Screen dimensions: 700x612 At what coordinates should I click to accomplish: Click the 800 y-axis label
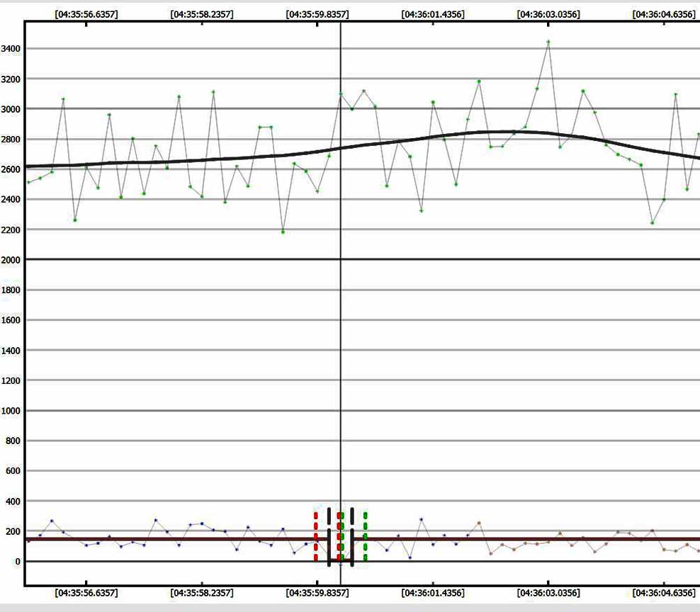[x=13, y=441]
